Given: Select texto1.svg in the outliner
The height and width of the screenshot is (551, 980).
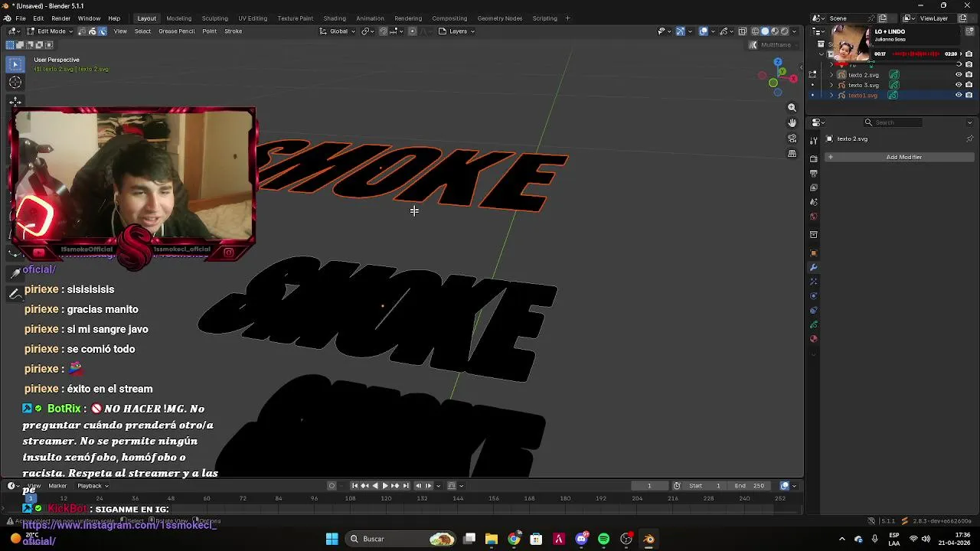Looking at the screenshot, I should (862, 95).
